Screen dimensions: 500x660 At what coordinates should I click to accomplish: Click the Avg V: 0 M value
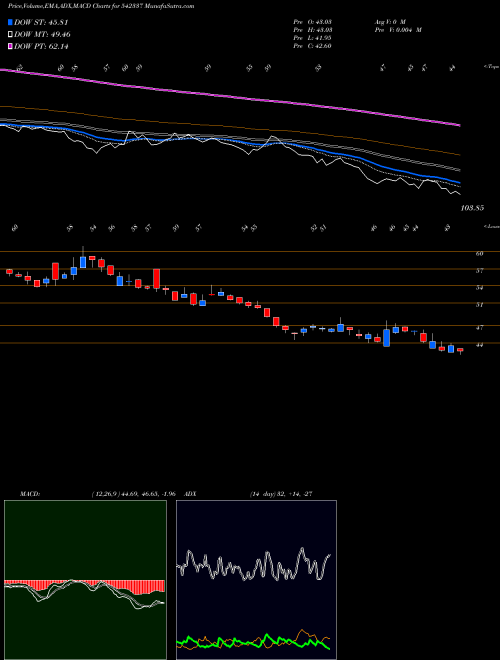[x=389, y=22]
